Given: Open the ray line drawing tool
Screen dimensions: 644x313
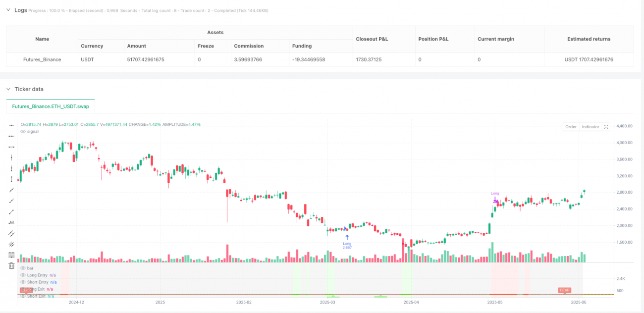Looking at the screenshot, I should 11,201.
